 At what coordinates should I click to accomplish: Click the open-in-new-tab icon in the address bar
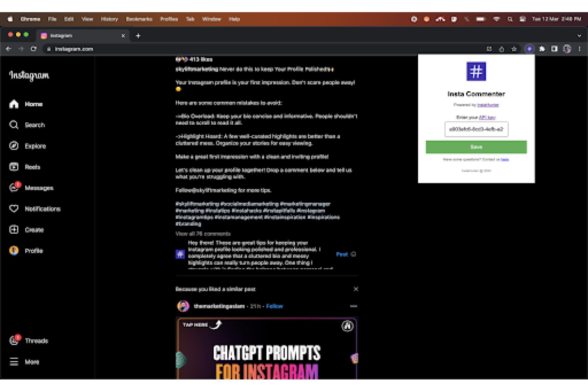tap(489, 49)
